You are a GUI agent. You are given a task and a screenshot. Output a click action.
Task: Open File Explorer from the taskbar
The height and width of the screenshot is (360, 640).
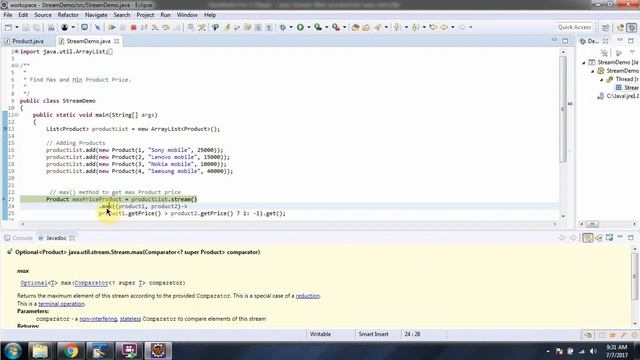pos(40,351)
